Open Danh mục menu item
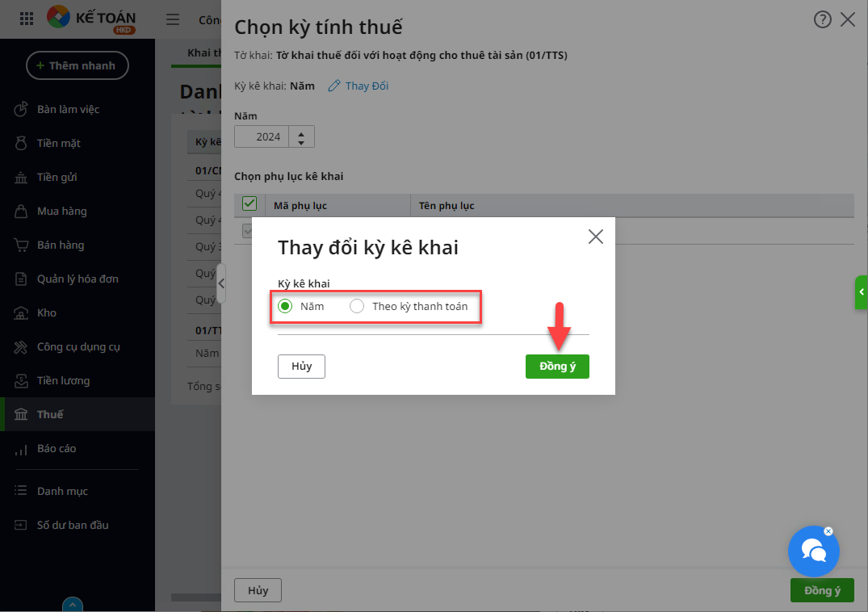This screenshot has width=868, height=612. 62,491
